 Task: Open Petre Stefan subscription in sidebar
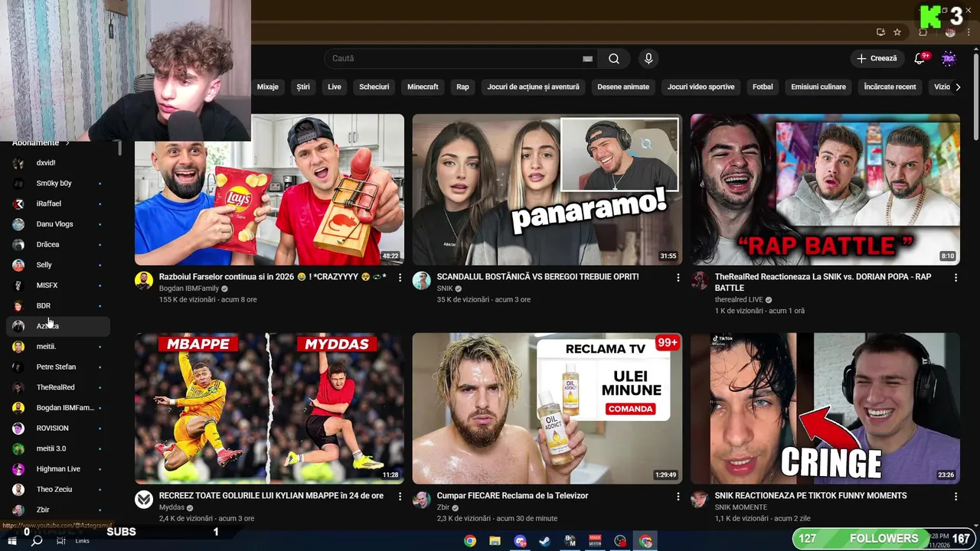[58, 367]
